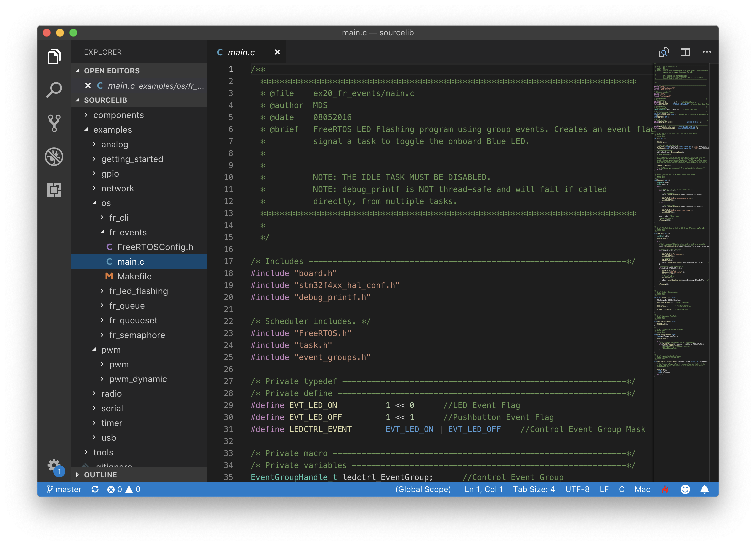Open the Source Control view

coord(54,123)
